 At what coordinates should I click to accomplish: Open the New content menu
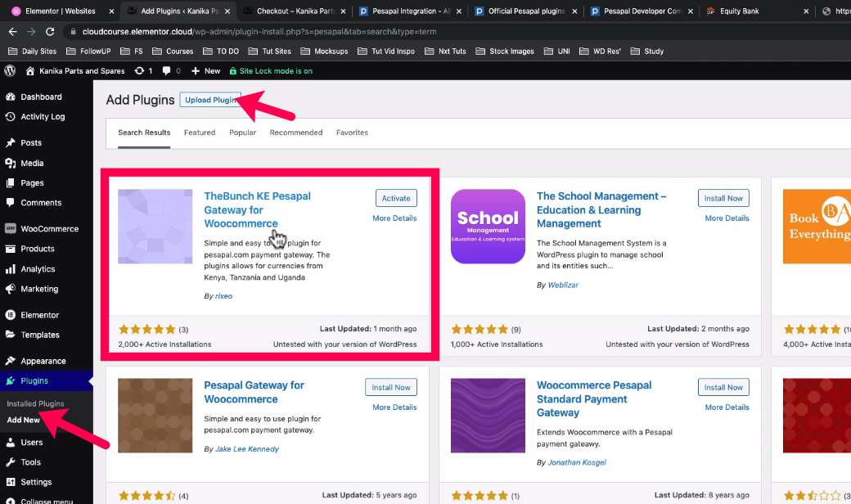point(205,70)
